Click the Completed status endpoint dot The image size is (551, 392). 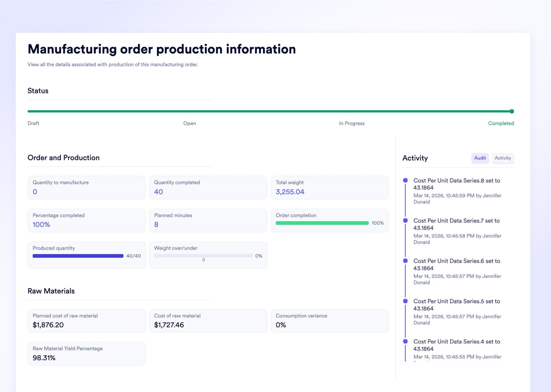point(512,111)
